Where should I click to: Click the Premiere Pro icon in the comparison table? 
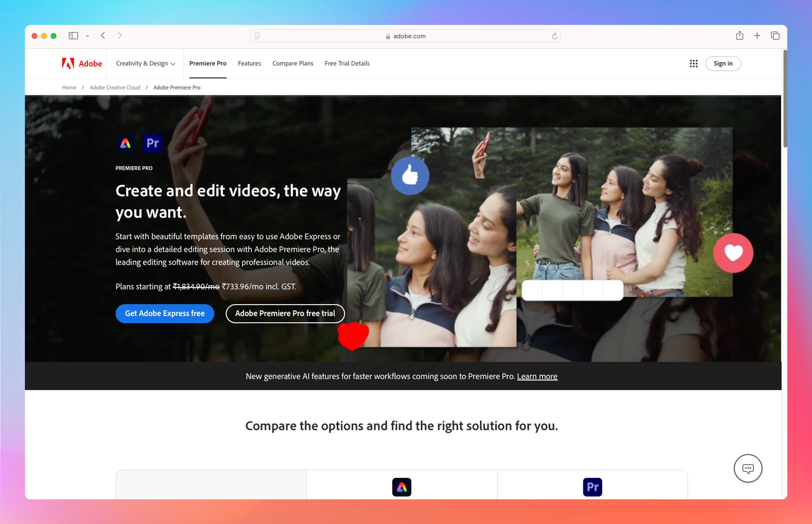point(592,487)
